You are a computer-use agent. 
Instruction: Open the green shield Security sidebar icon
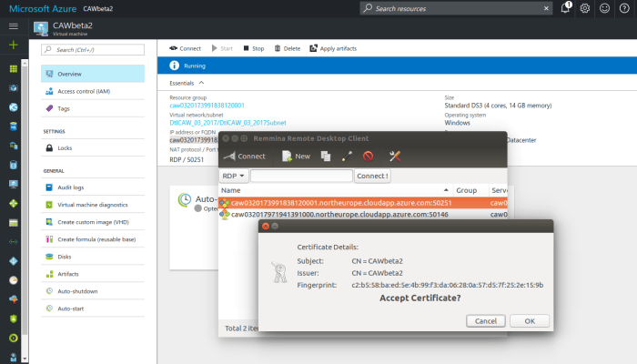(x=14, y=318)
